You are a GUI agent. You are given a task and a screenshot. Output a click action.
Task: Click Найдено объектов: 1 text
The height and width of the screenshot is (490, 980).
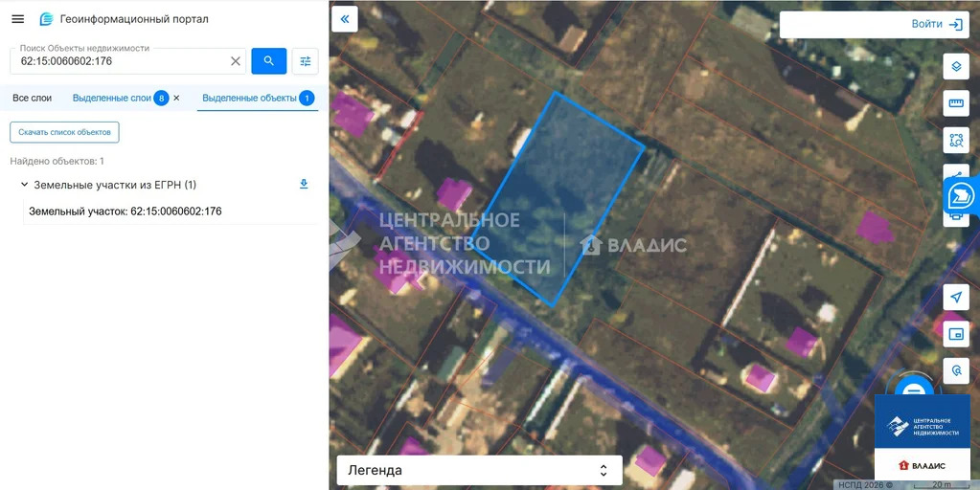pyautogui.click(x=57, y=161)
